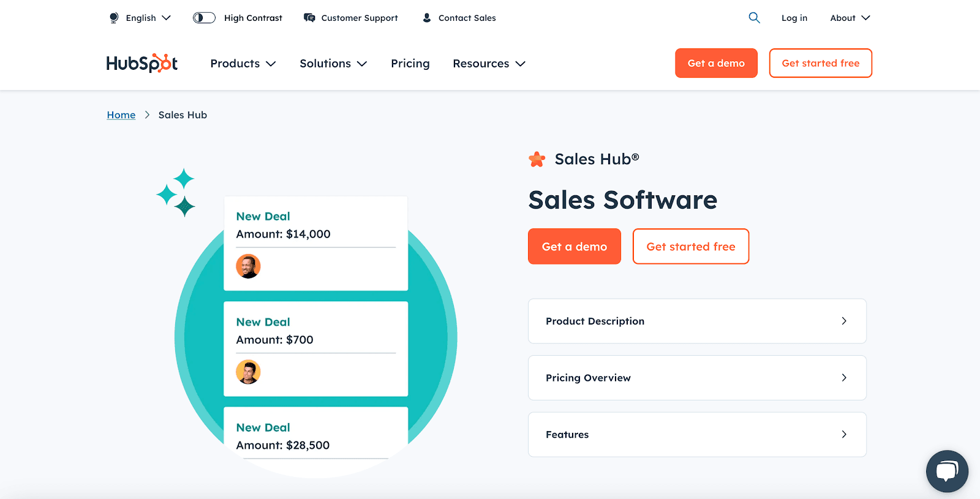Click Get a demo in header
980x499 pixels.
click(x=716, y=63)
